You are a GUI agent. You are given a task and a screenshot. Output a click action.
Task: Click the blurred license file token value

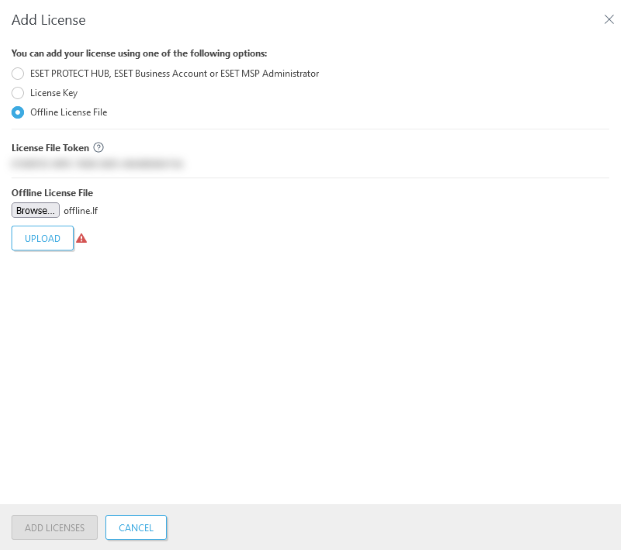click(x=97, y=163)
